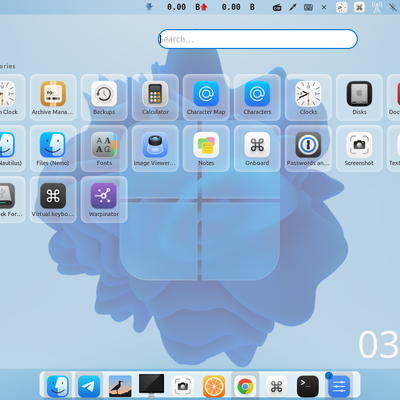Launch the camera screenshot tool in dock

[x=183, y=386]
